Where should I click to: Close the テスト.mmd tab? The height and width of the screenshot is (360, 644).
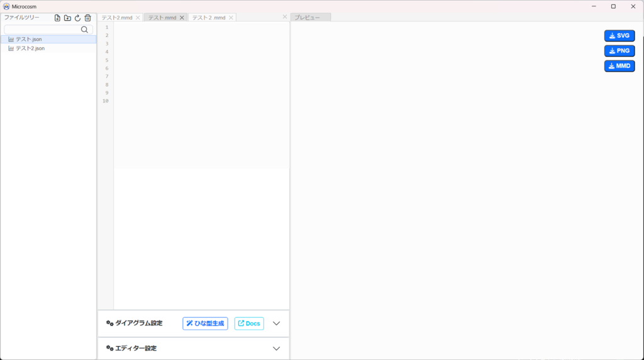pyautogui.click(x=182, y=18)
